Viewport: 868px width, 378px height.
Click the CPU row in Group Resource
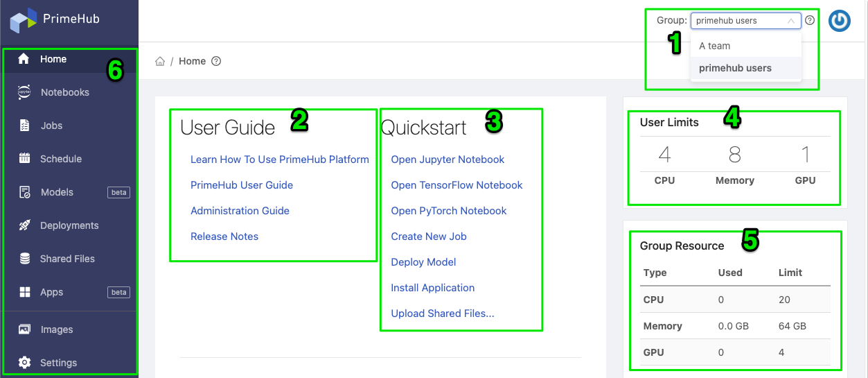(735, 300)
